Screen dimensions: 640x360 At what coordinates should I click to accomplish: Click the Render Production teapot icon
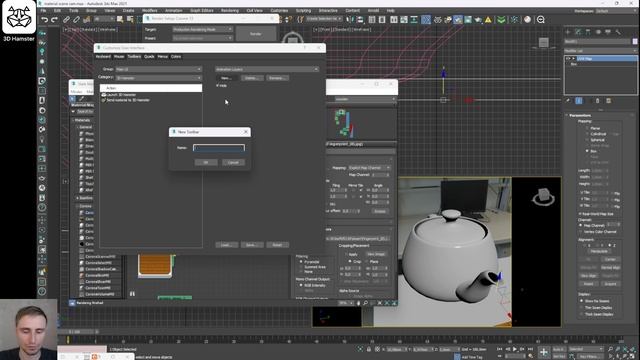[x=478, y=19]
